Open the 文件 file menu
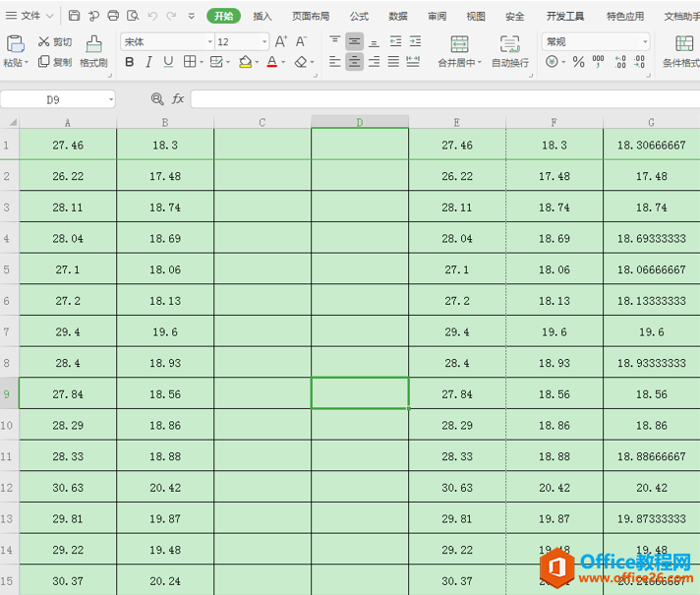This screenshot has width=700, height=595. (x=29, y=16)
